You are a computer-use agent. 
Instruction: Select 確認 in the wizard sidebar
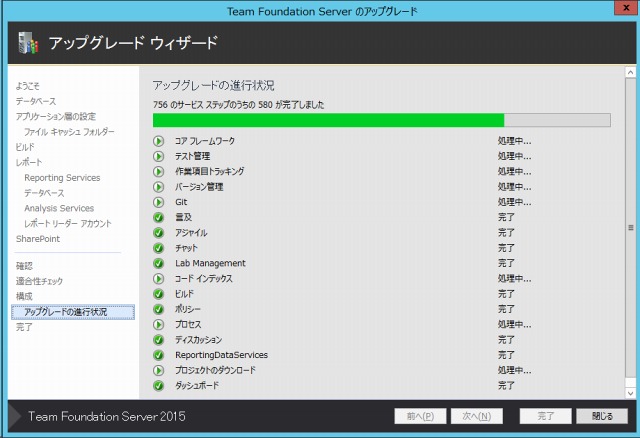24,266
